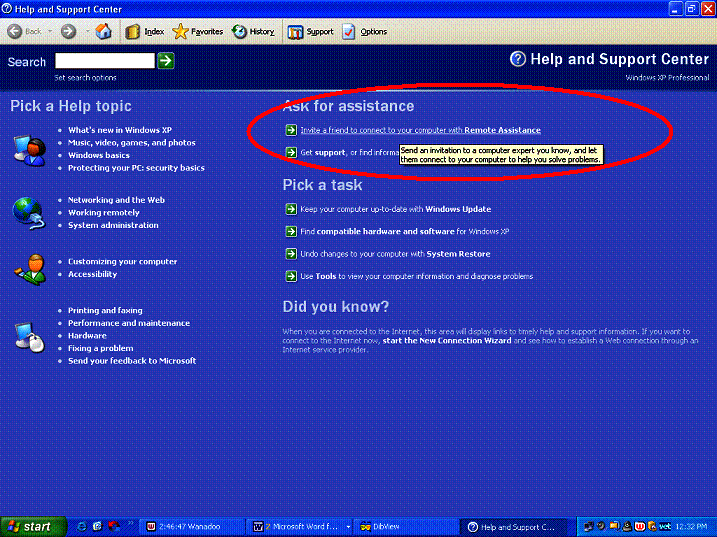The width and height of the screenshot is (717, 537).
Task: Click green arrow beside Use Tools task
Action: click(x=290, y=276)
